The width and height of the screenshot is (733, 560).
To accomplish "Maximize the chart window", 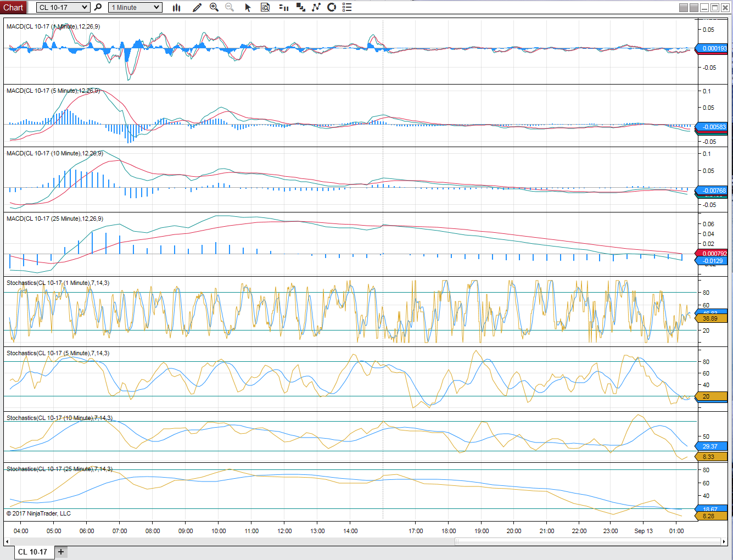I will coord(715,8).
